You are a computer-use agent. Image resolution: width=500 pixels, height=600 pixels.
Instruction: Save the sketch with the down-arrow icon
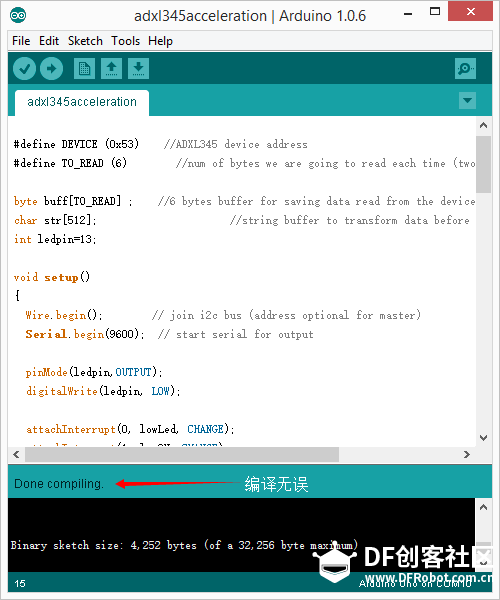(x=138, y=69)
